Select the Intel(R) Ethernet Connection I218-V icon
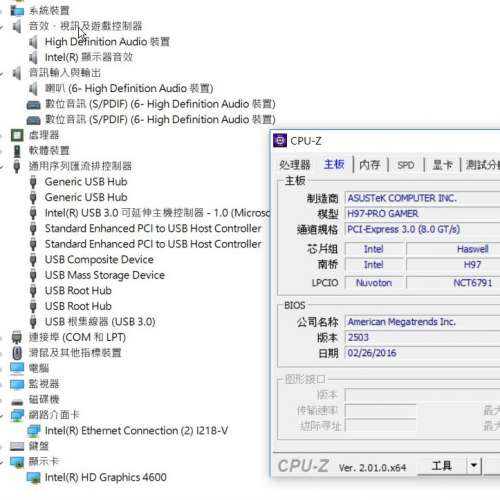 [x=33, y=431]
